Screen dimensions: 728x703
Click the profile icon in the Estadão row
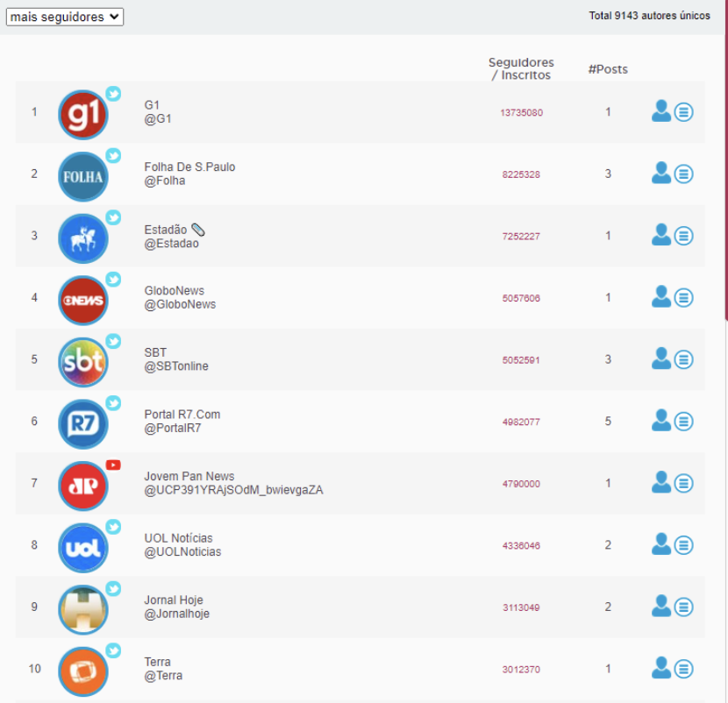click(x=661, y=235)
